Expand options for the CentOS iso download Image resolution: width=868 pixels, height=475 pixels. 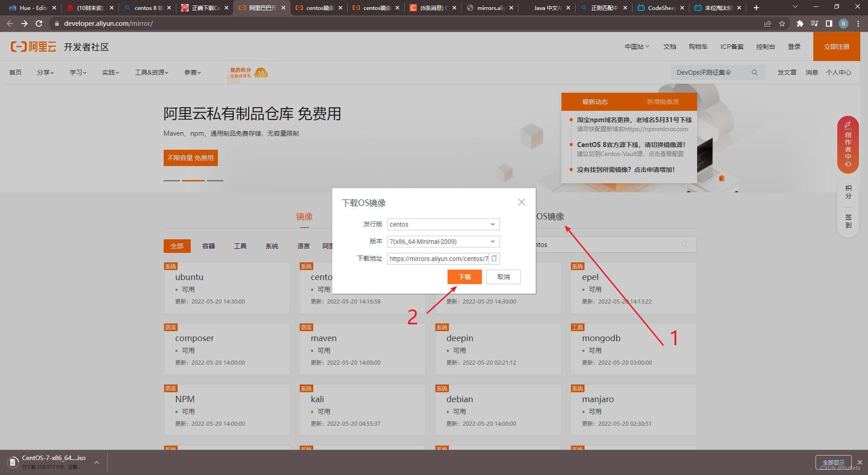pos(97,462)
